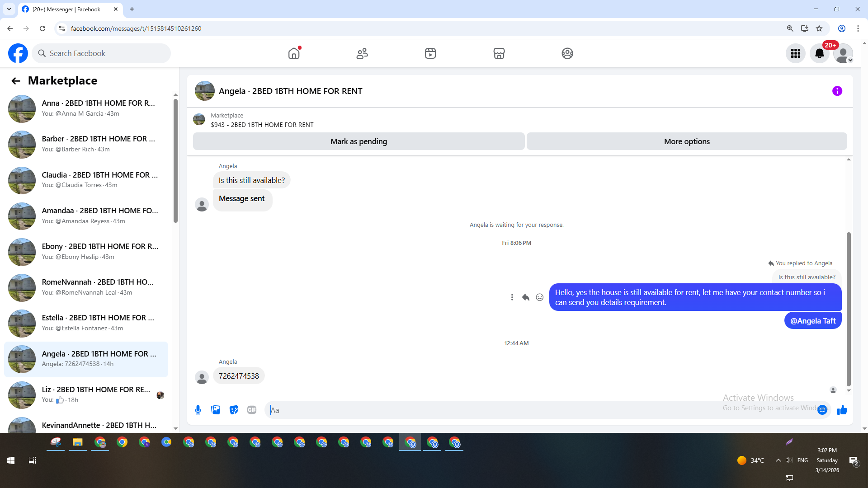The image size is (868, 488).
Task: Reload the browser page
Action: [x=42, y=28]
